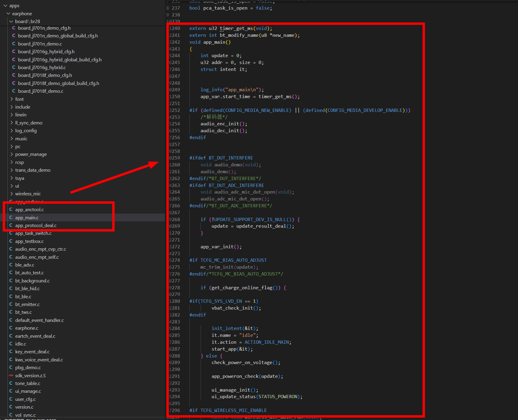The width and height of the screenshot is (518, 420).
Task: Click C icon of user_cfg.c
Action: (11, 399)
